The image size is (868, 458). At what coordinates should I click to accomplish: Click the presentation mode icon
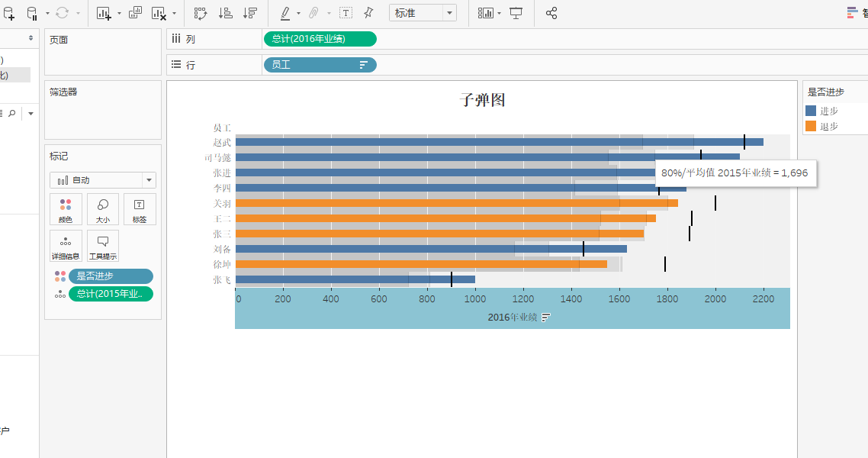516,13
